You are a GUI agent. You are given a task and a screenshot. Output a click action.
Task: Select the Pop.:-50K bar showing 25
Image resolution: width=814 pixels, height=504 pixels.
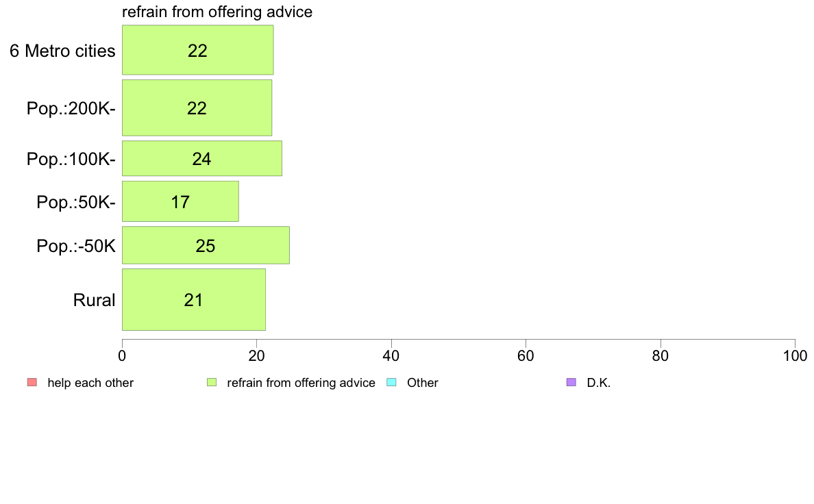click(206, 245)
